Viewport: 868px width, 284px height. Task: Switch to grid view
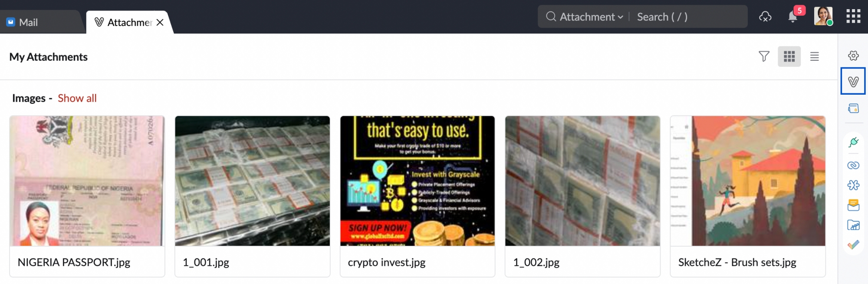pyautogui.click(x=789, y=56)
